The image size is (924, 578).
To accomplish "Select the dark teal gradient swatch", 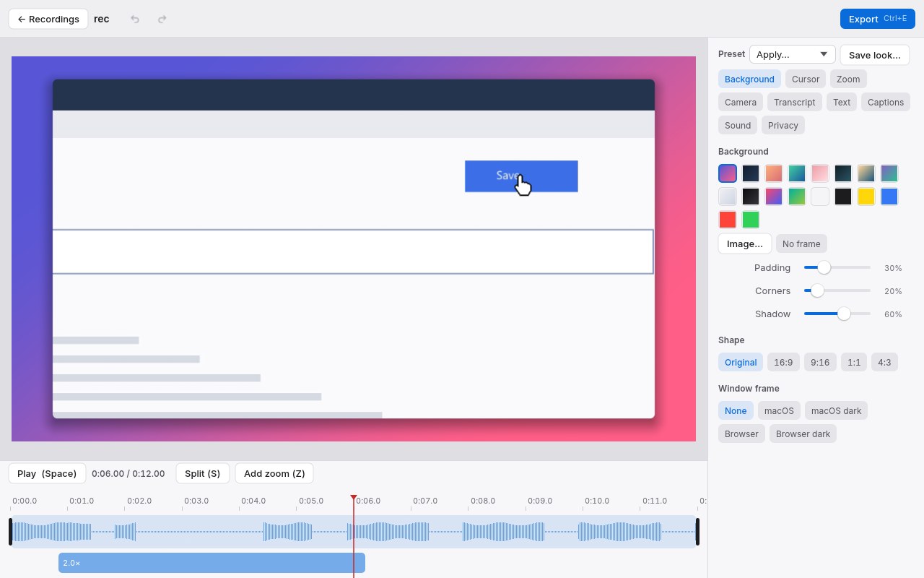I will tap(843, 173).
